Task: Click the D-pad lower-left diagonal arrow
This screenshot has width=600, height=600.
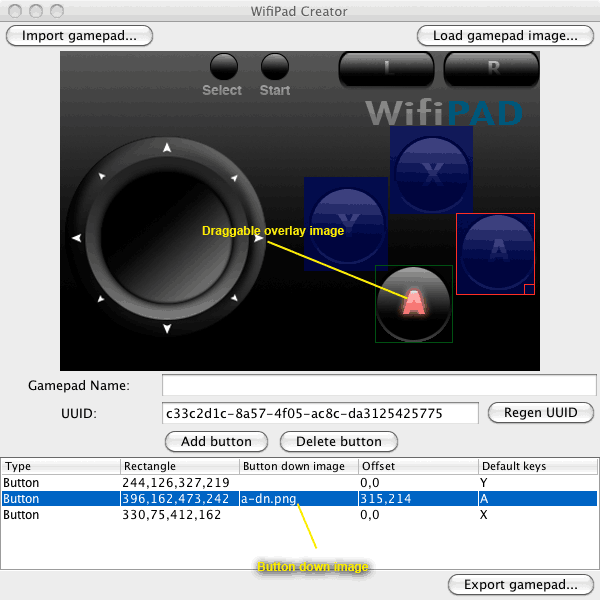Action: click(x=101, y=299)
